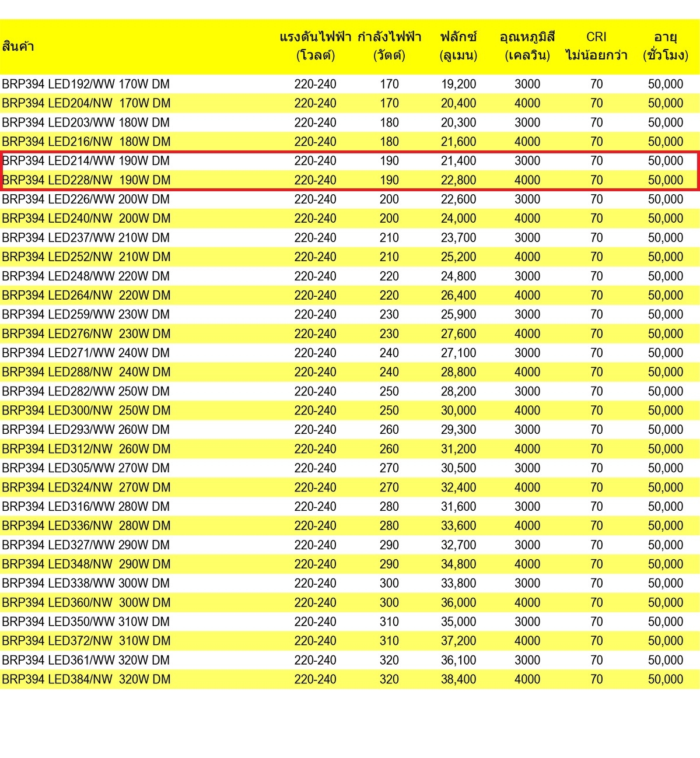Click product BRP394 LED300/NW 250W DM
The image size is (700, 758).
[x=86, y=410]
